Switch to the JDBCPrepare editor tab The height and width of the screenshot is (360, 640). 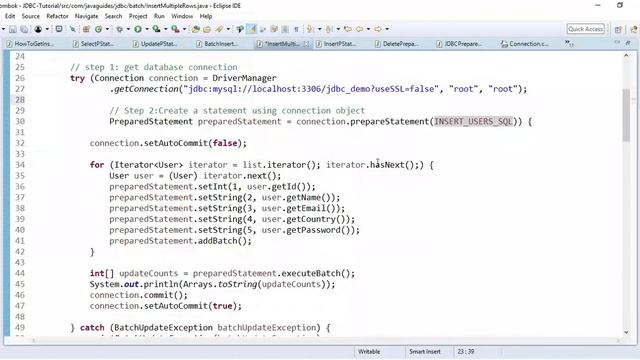pyautogui.click(x=459, y=44)
